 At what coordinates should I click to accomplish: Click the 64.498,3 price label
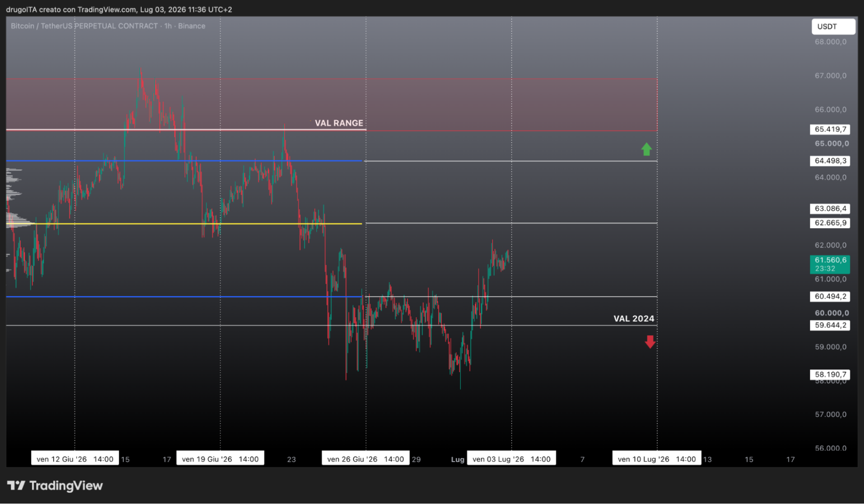tap(830, 161)
